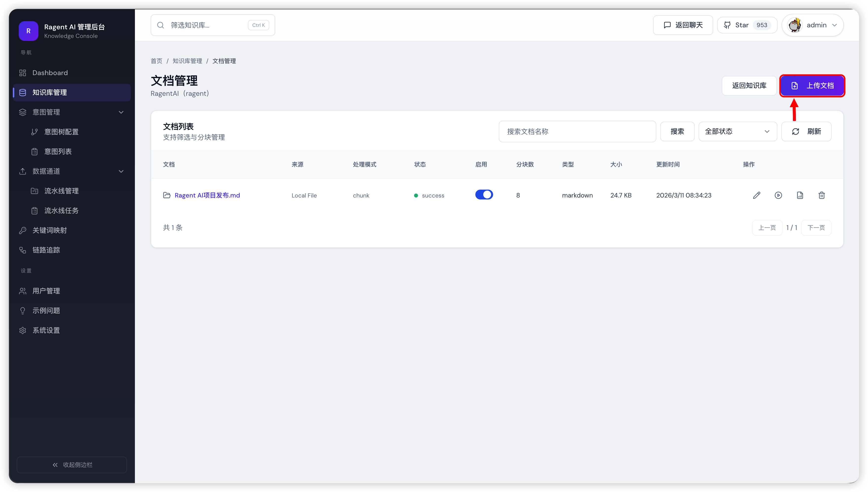Collapse the 意图管理 sidebar section
The height and width of the screenshot is (492, 868).
point(121,112)
